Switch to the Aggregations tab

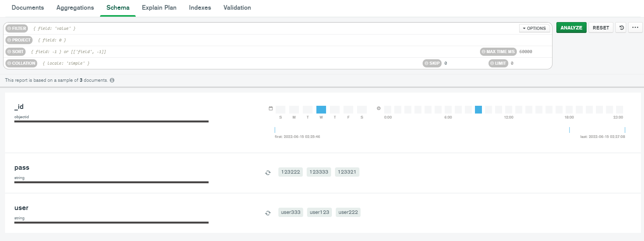coord(75,8)
